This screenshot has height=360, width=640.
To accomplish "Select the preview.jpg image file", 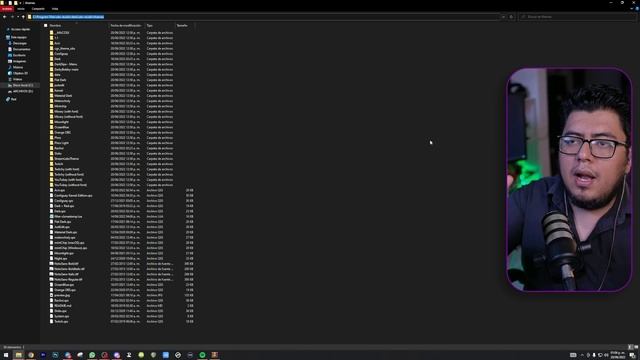I will click(x=61, y=295).
